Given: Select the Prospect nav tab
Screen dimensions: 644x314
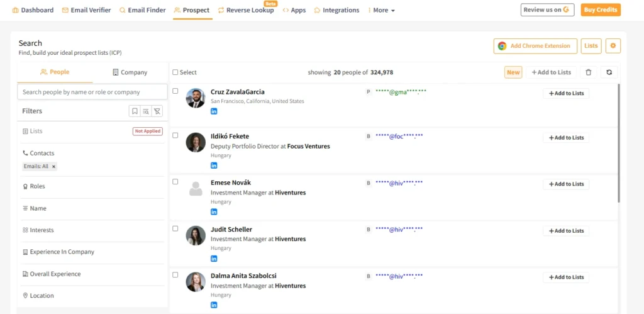Looking at the screenshot, I should click(192, 10).
